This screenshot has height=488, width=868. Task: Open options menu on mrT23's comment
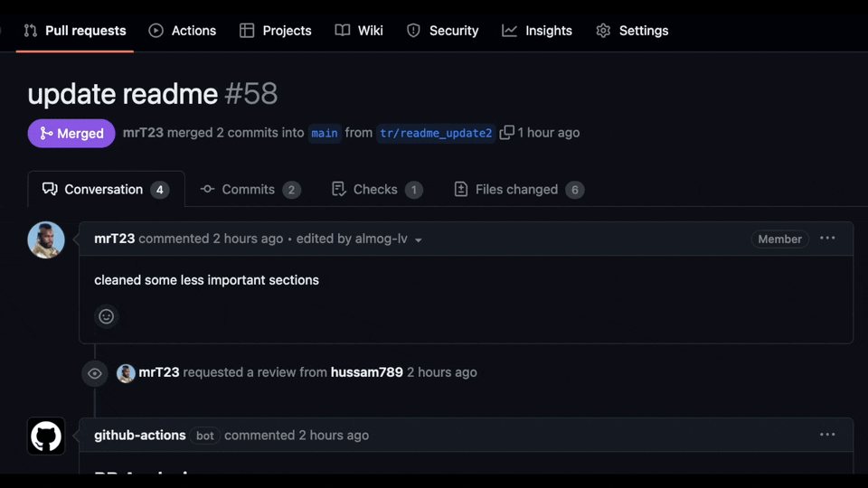pyautogui.click(x=827, y=239)
